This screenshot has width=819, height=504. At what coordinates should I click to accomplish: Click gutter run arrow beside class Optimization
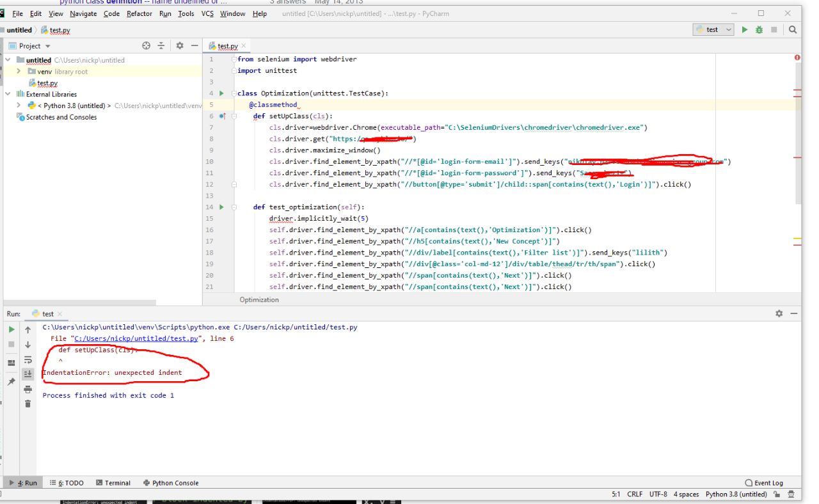(x=221, y=93)
